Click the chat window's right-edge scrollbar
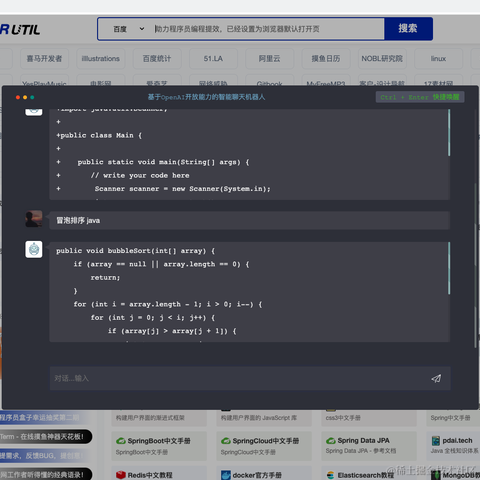This screenshot has height=480, width=480. pyautogui.click(x=475, y=265)
